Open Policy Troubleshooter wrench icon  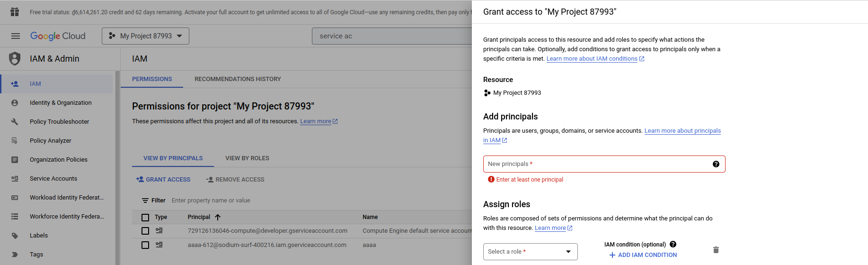pyautogui.click(x=15, y=122)
